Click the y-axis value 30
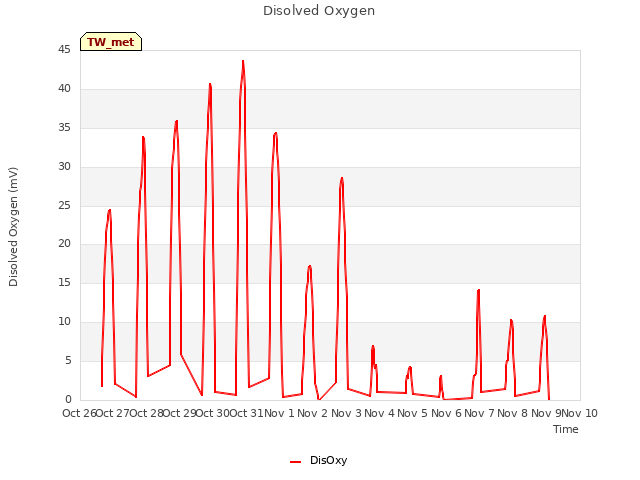This screenshot has height=480, width=640. [64, 167]
